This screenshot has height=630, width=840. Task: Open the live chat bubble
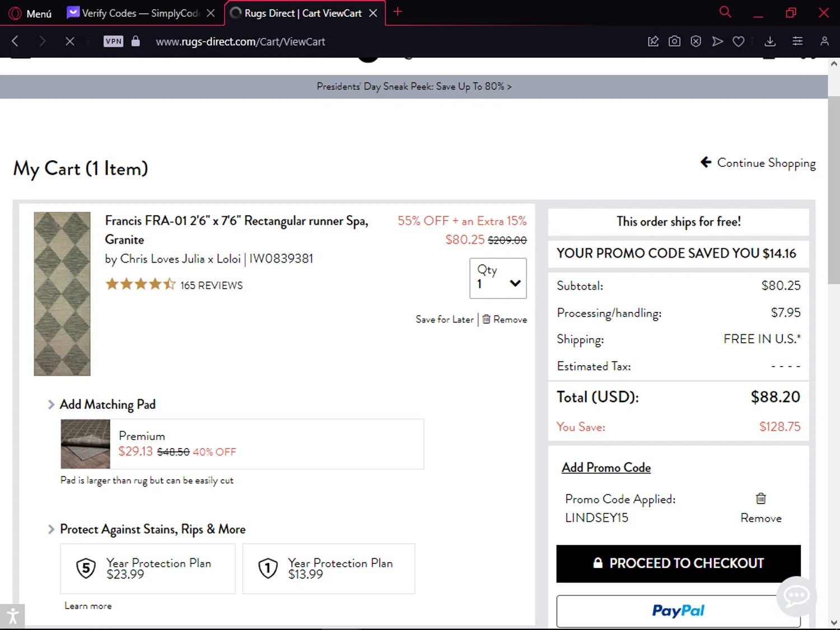(796, 596)
